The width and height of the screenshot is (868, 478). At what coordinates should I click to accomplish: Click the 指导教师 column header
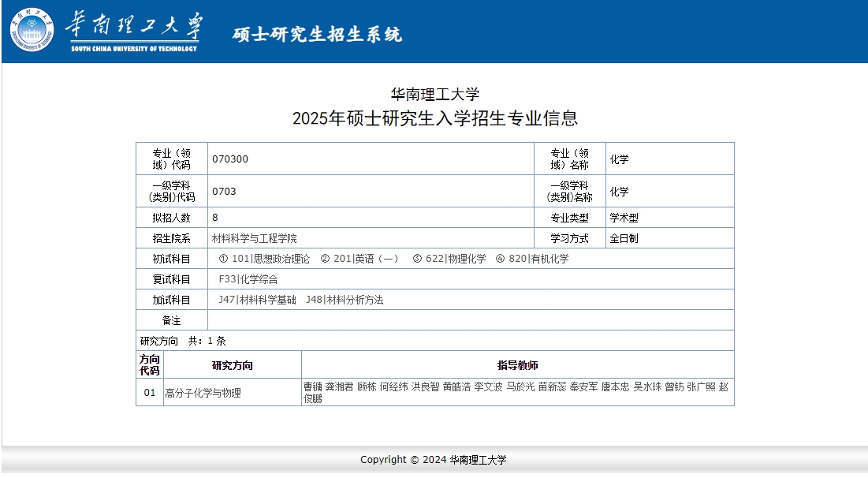(x=518, y=365)
